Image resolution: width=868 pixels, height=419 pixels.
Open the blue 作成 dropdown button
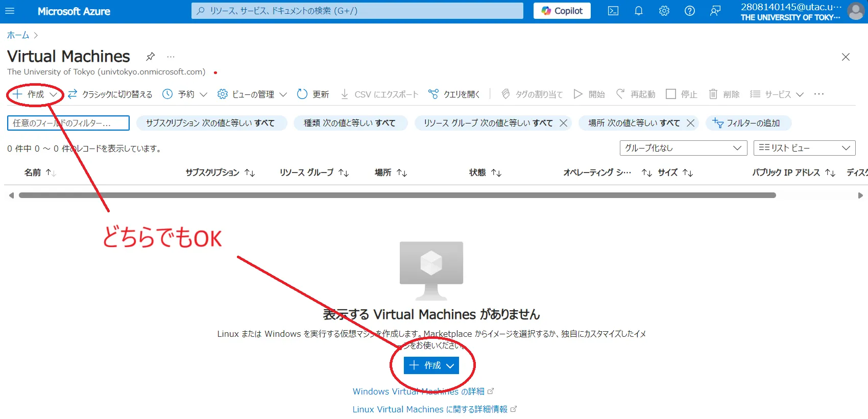tap(431, 365)
